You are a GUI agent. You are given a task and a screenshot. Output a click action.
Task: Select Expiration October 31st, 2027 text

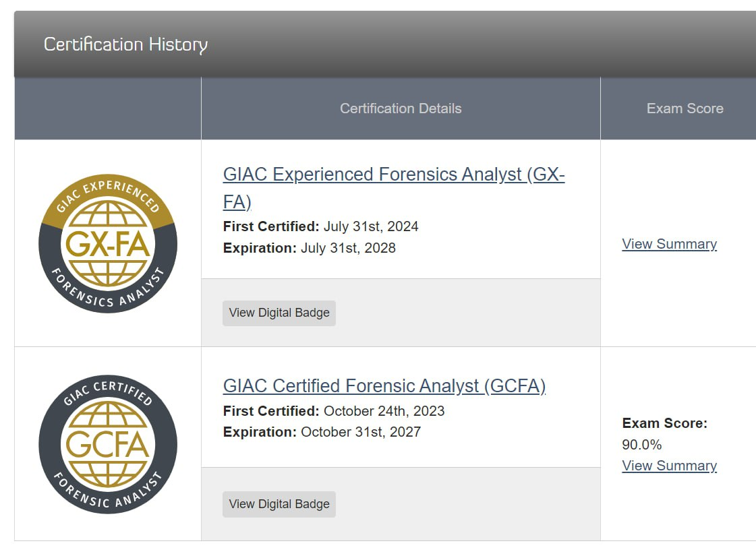[322, 432]
